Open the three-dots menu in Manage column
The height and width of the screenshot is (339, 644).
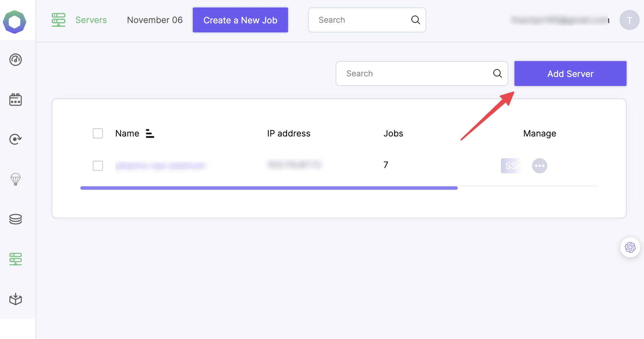pos(539,166)
